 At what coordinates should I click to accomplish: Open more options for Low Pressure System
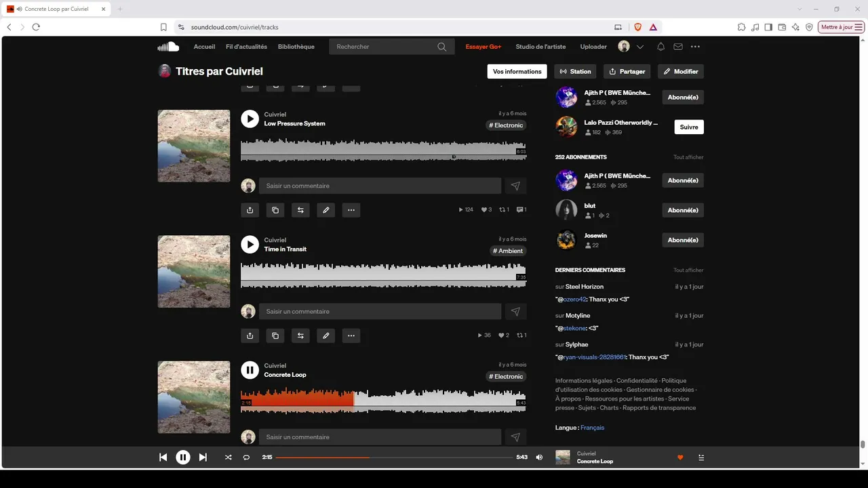click(x=351, y=210)
